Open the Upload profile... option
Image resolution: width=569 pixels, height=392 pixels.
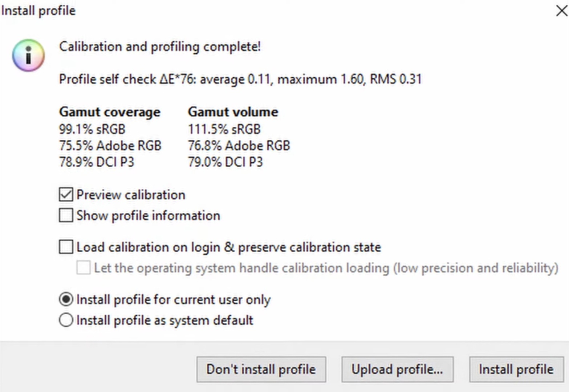click(397, 369)
